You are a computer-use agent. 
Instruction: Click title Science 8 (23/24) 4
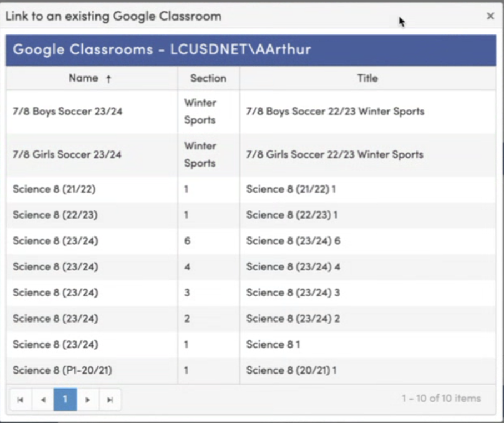pos(293,266)
